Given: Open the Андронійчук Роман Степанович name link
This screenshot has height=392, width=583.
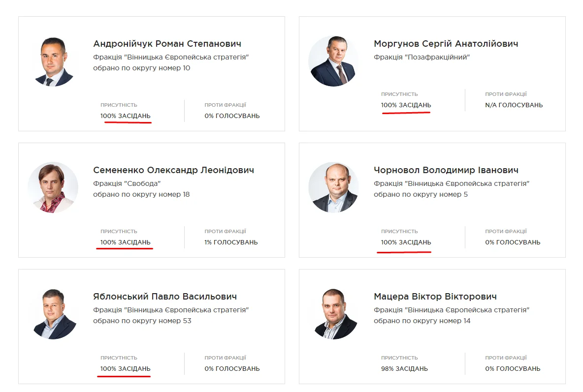Looking at the screenshot, I should [x=167, y=44].
